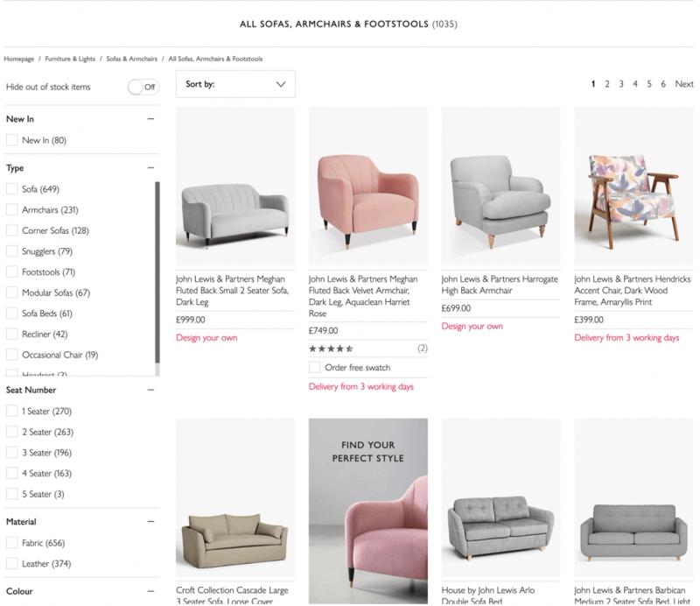Viewport: 700px width, 606px height.
Task: Select the 5 Seater (3) checkbox
Action: 12,494
